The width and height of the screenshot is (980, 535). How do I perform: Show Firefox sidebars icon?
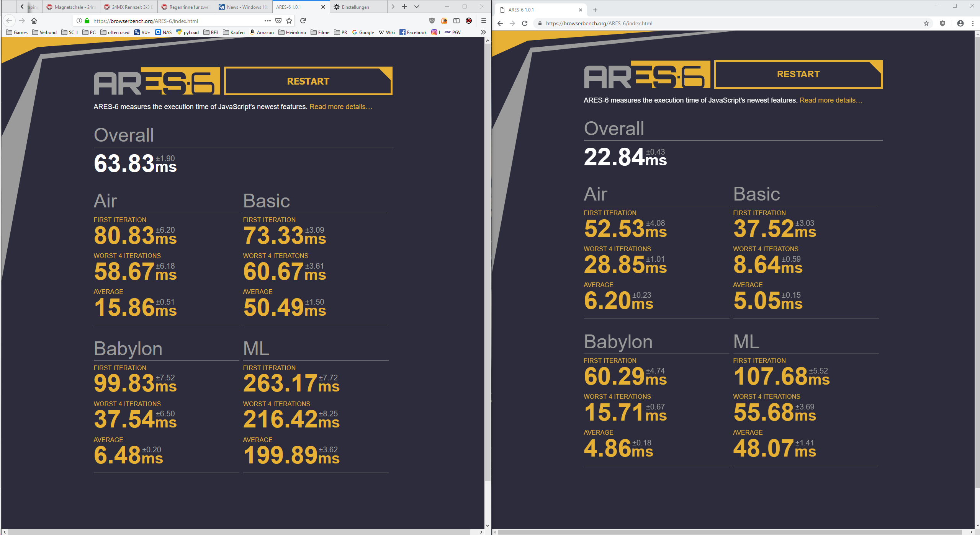[456, 21]
